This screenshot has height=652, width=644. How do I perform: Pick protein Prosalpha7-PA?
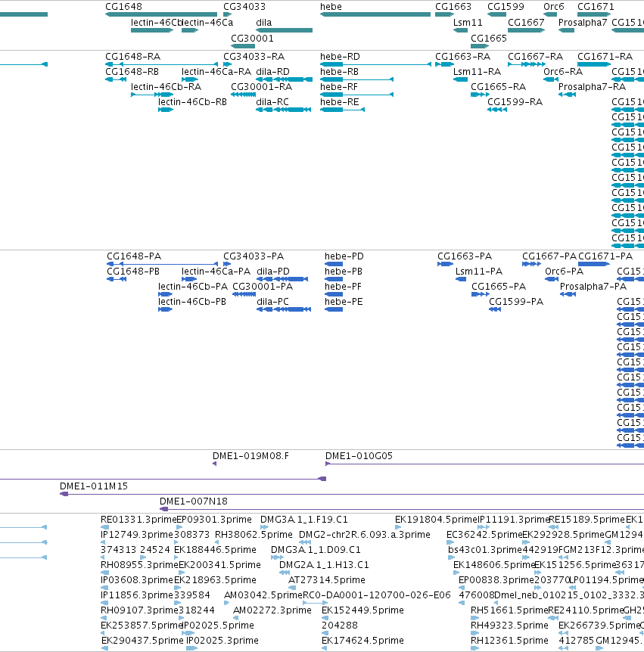pyautogui.click(x=593, y=287)
